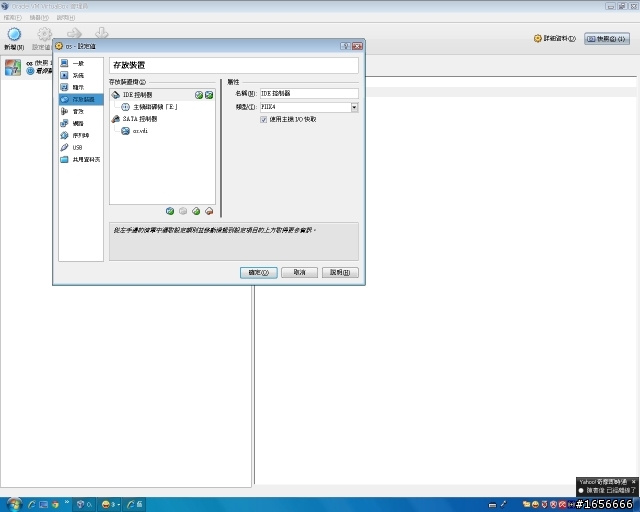Open 顯示 settings page
The image size is (640, 512).
81,87
